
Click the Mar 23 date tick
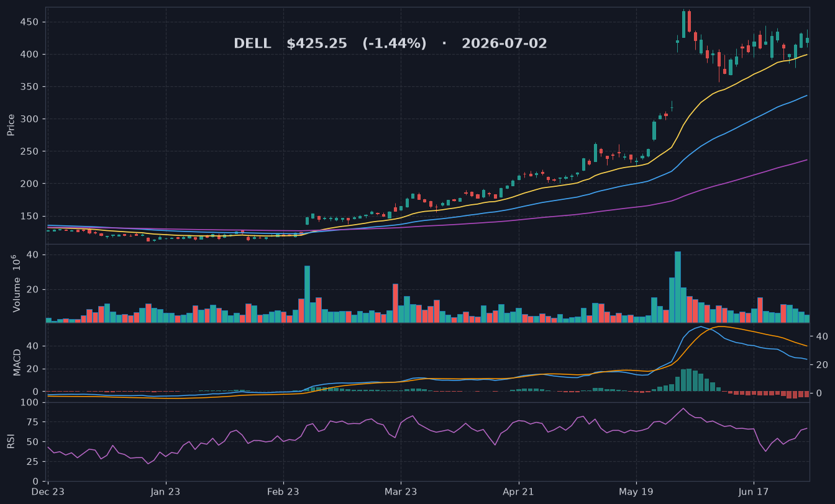coord(401,492)
